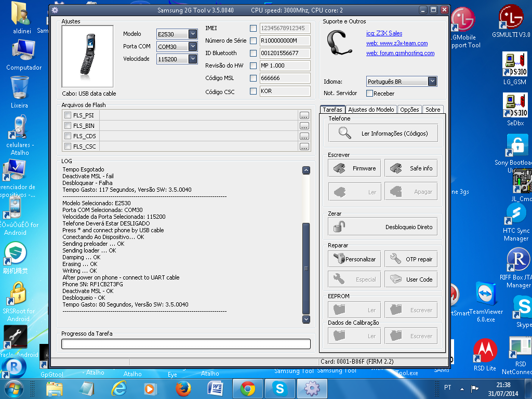Click the Action Center flag tray icon

[x=475, y=389]
